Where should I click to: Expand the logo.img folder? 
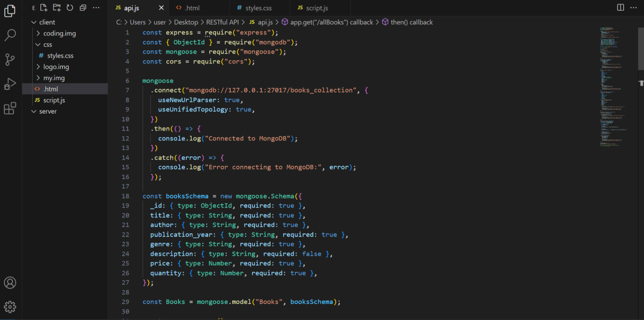pos(65,67)
